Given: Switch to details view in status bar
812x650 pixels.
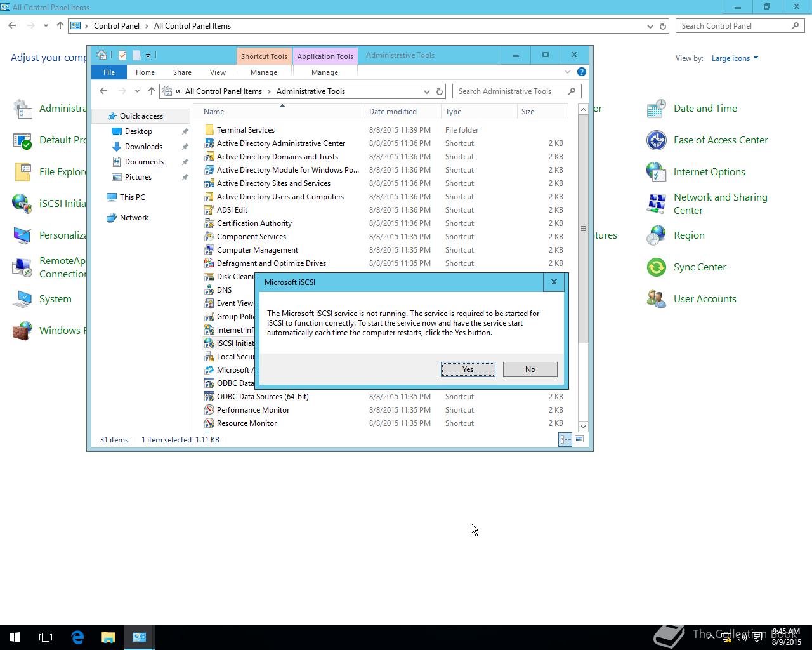Looking at the screenshot, I should coord(565,439).
